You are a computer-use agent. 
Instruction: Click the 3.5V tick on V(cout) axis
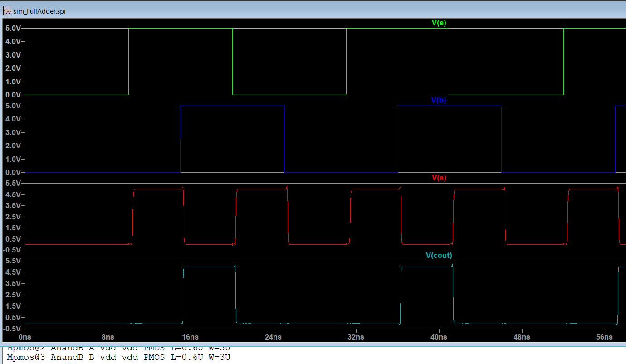tap(13, 283)
